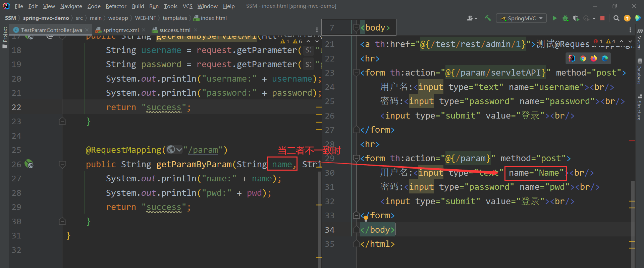Open the Project tool window

tap(5, 37)
